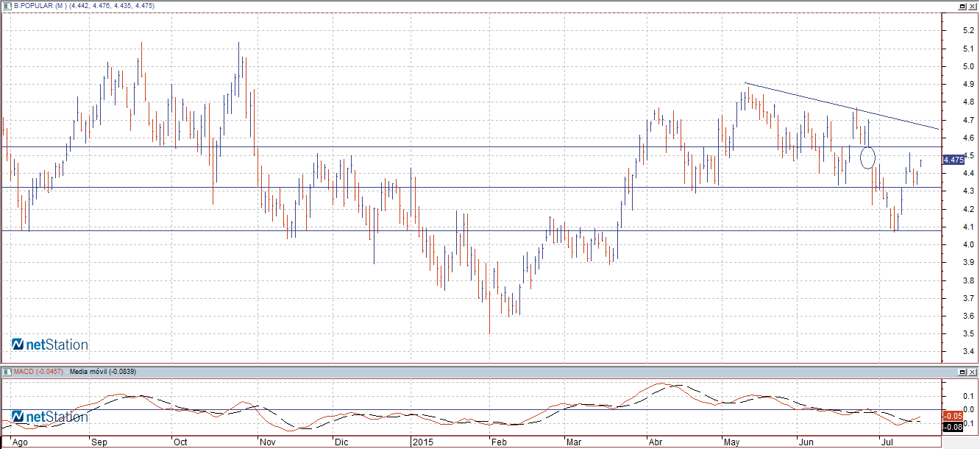Click the netStation logo in MACD panel
The image size is (980, 449).
point(50,417)
